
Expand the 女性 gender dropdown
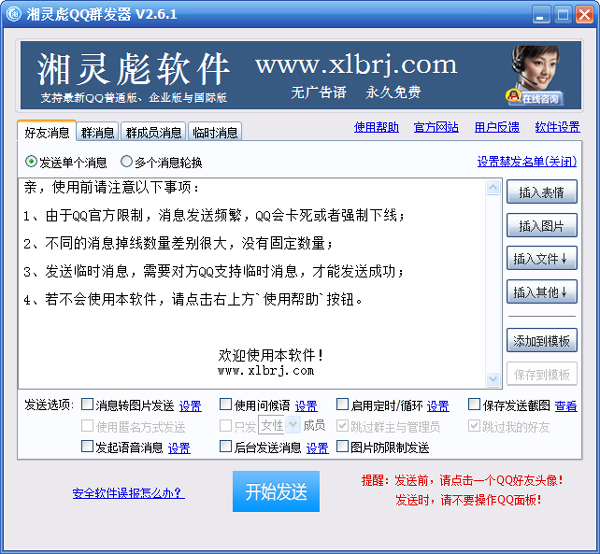pyautogui.click(x=293, y=425)
